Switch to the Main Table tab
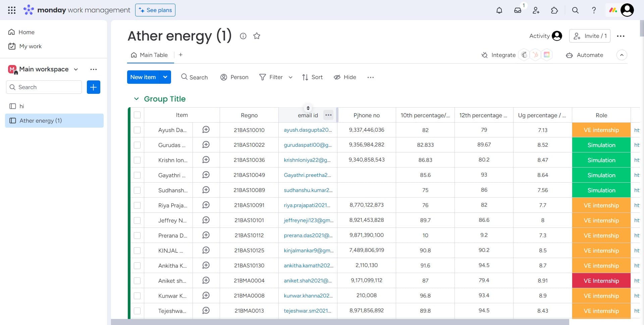 point(150,55)
